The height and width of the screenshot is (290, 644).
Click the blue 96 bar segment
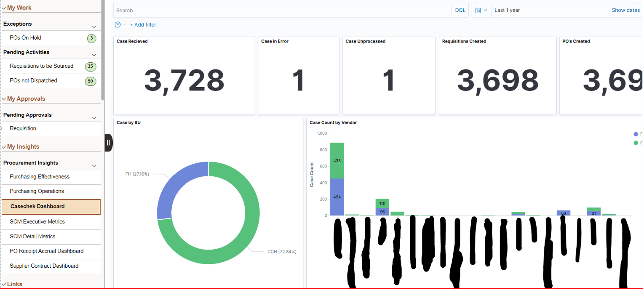click(x=382, y=212)
